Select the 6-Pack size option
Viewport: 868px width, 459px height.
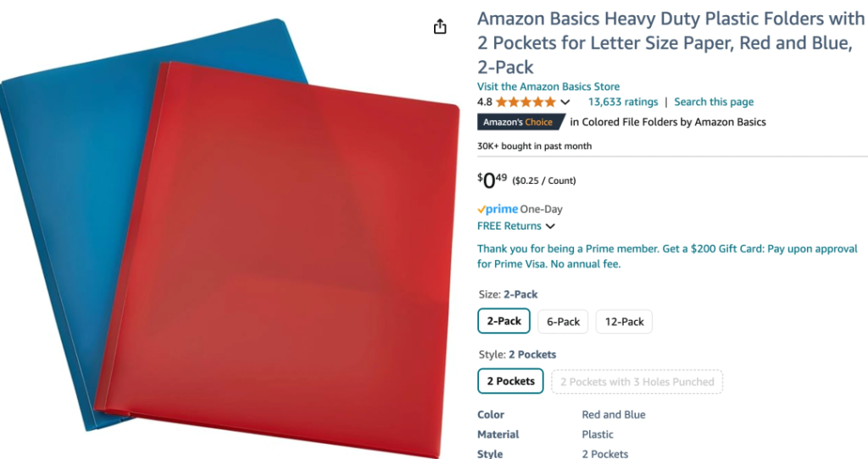pos(563,322)
